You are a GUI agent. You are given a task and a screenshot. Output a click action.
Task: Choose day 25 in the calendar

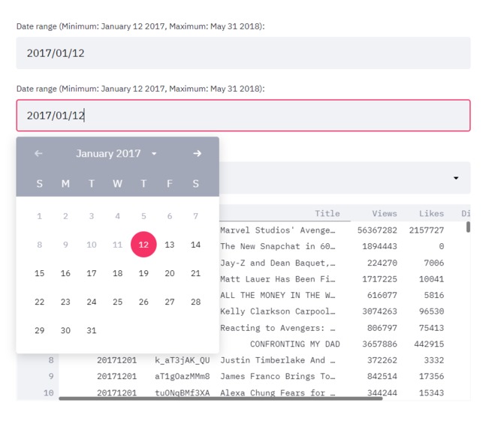tap(118, 302)
